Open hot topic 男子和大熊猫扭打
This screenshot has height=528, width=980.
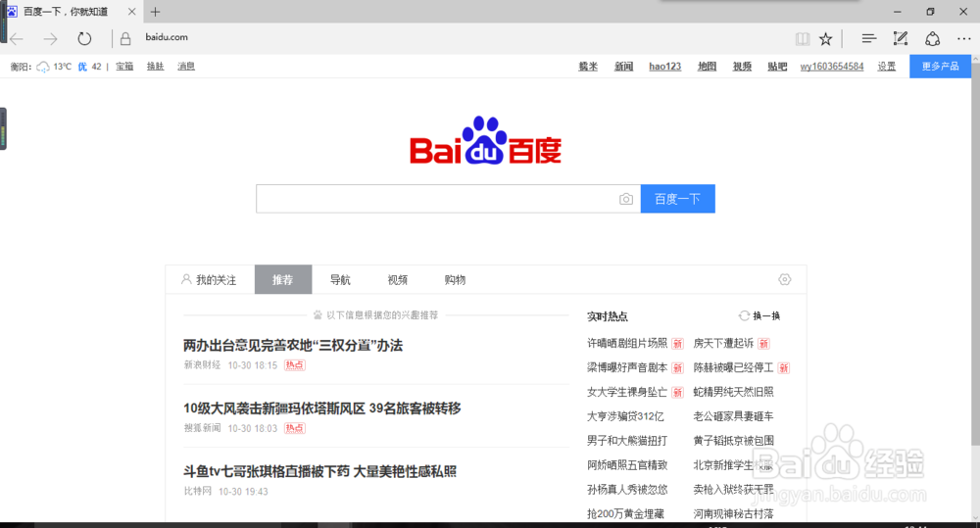tap(627, 441)
